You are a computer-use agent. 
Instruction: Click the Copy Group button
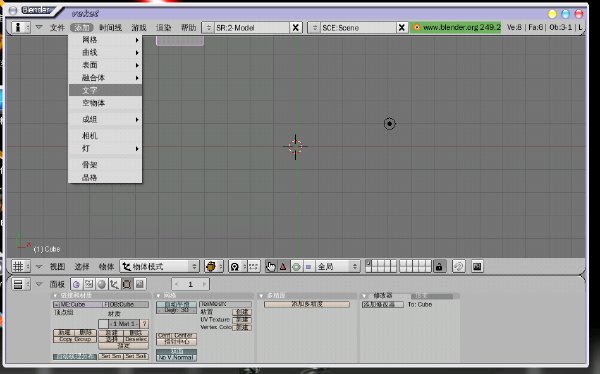(75, 340)
